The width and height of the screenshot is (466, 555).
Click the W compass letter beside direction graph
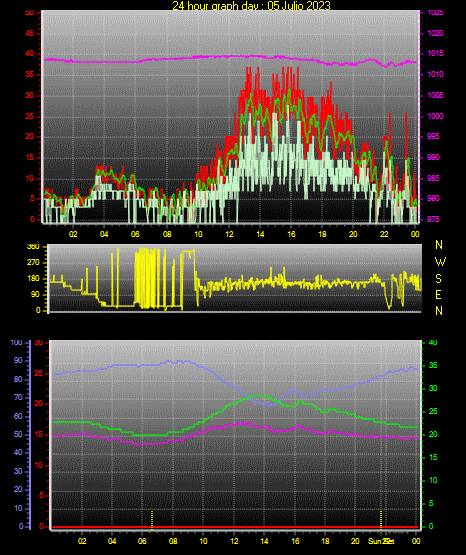coord(440,262)
